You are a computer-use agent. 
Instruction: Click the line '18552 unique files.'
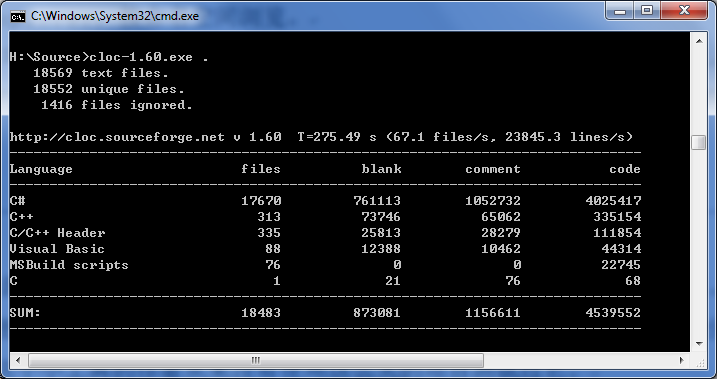[109, 89]
